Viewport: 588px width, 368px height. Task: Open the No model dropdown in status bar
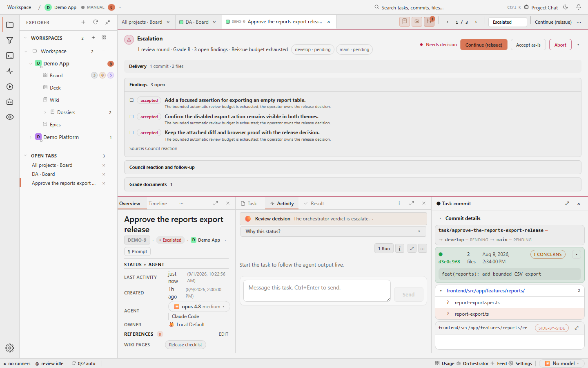[x=563, y=363]
